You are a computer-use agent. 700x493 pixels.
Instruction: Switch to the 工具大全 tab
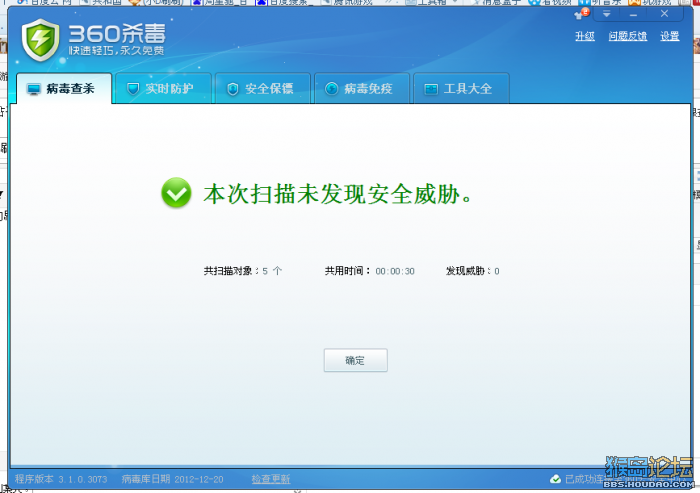pos(462,89)
